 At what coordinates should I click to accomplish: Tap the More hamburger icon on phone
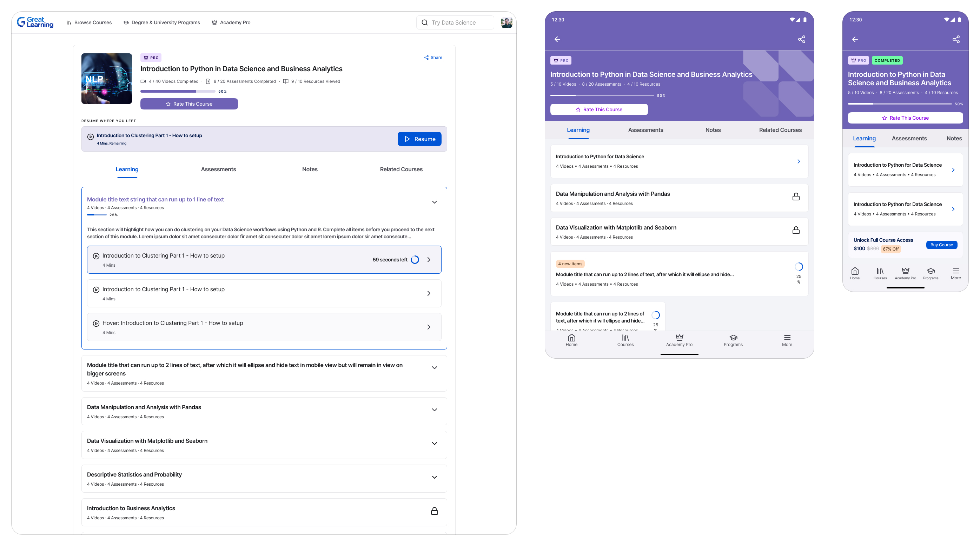click(x=956, y=271)
